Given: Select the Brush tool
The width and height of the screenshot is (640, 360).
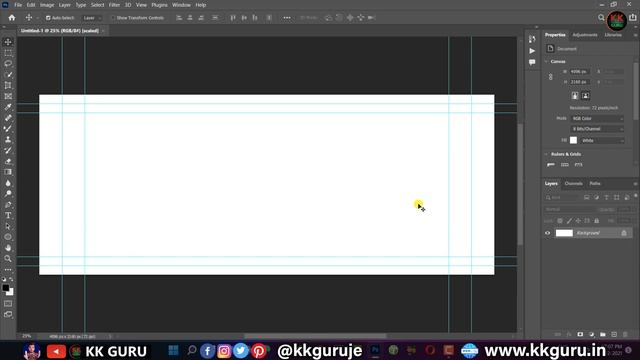Looking at the screenshot, I should point(8,129).
